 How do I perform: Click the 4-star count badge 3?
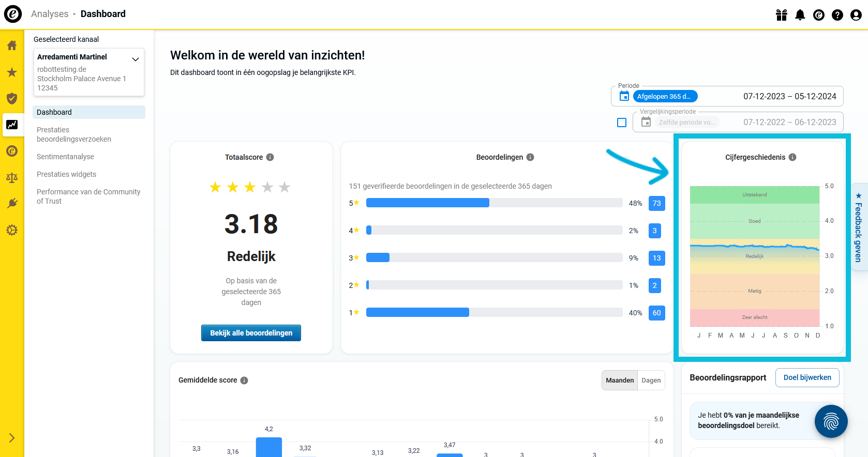coord(655,231)
